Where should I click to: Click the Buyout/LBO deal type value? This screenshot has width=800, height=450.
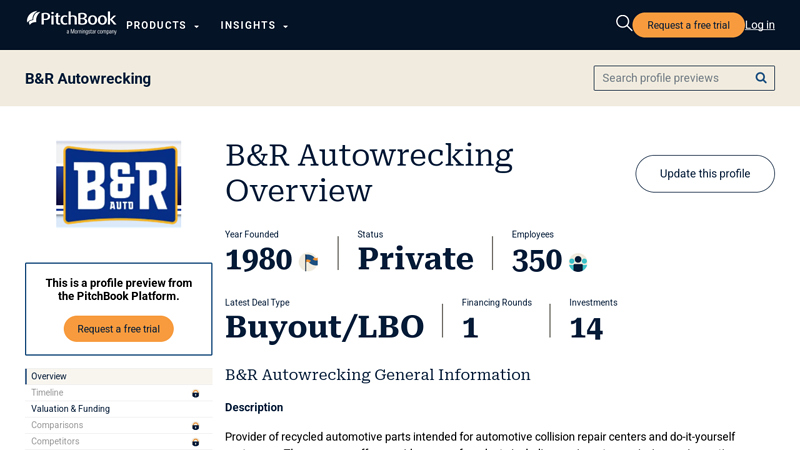[324, 327]
